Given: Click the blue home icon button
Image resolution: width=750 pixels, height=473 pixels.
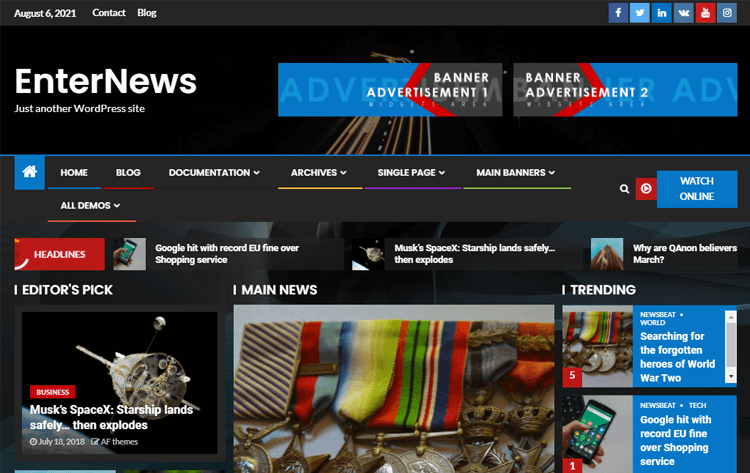Looking at the screenshot, I should pyautogui.click(x=30, y=172).
